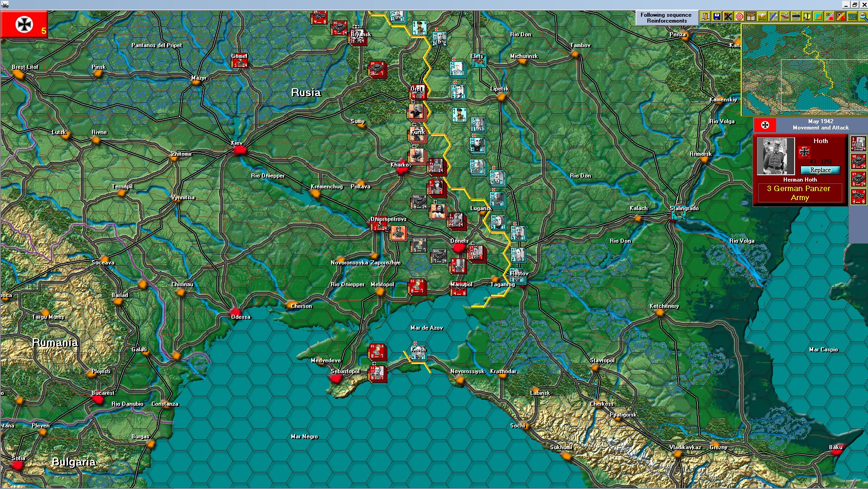Select the ruler signpost icon on toolbar

tap(751, 17)
